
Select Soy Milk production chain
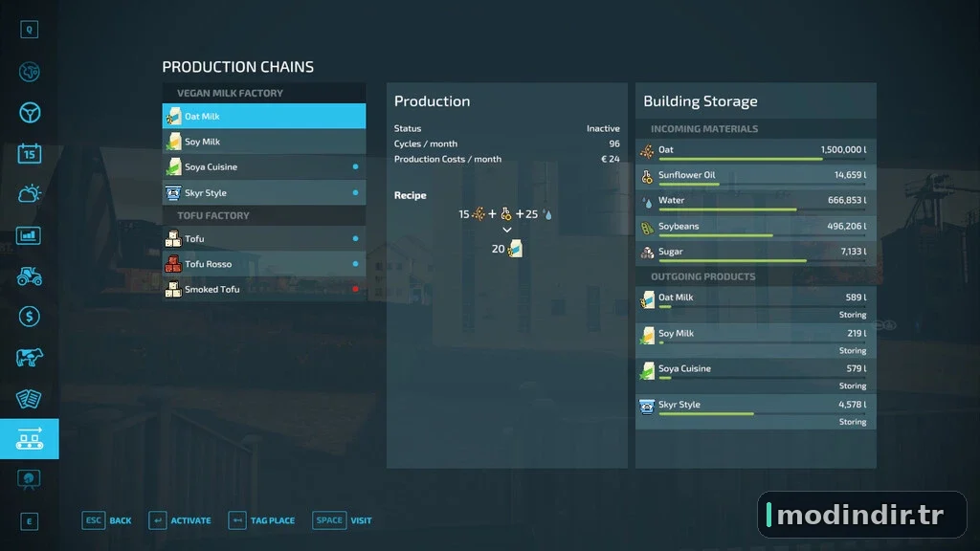pos(264,142)
